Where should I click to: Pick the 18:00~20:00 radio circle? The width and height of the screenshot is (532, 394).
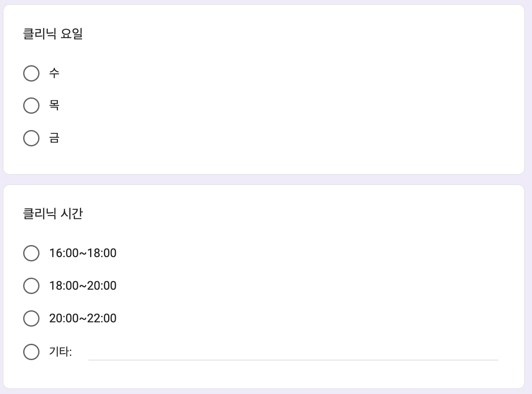pos(31,286)
